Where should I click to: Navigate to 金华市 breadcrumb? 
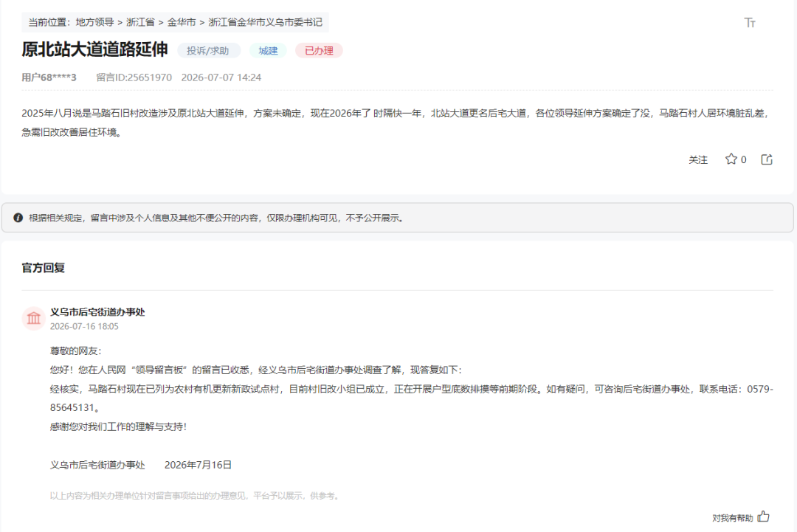(182, 22)
